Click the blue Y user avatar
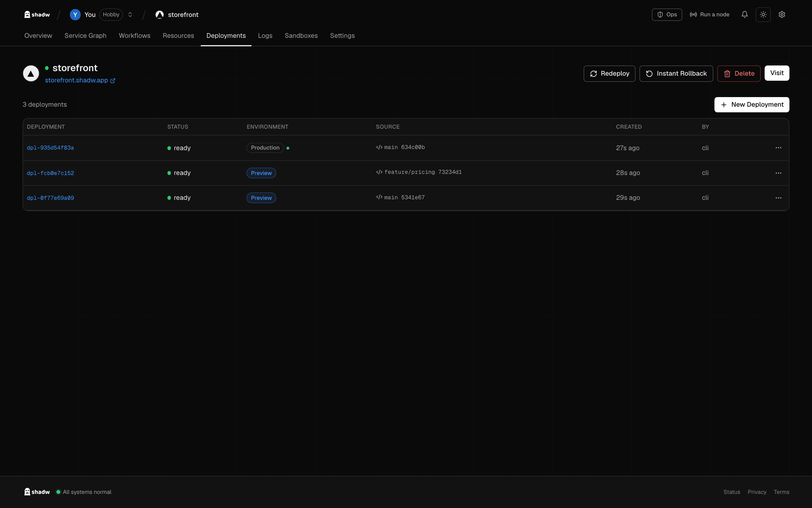Image resolution: width=812 pixels, height=508 pixels. tap(75, 14)
